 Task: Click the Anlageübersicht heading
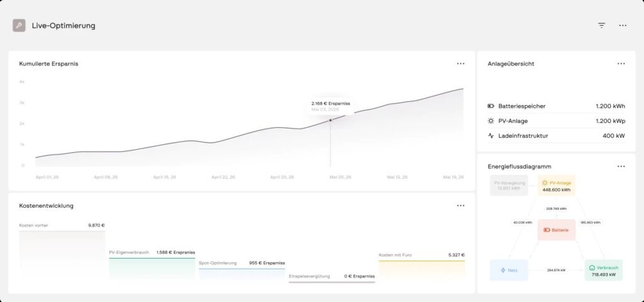511,64
